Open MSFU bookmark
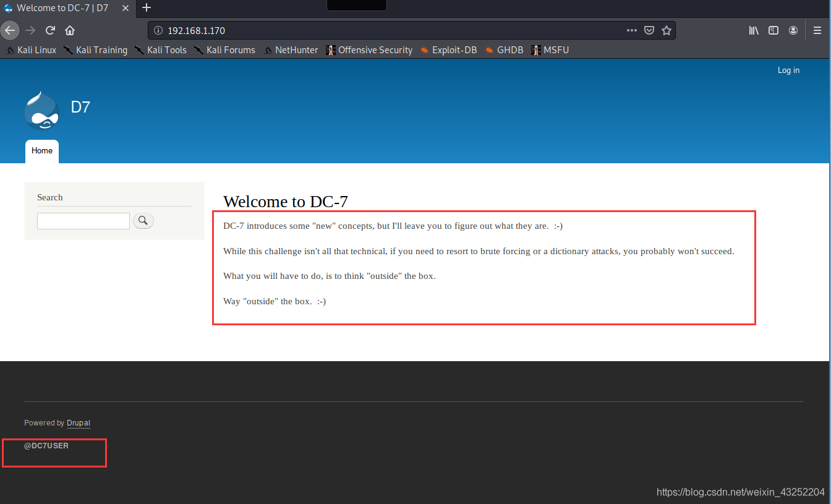This screenshot has height=504, width=831. click(x=550, y=50)
